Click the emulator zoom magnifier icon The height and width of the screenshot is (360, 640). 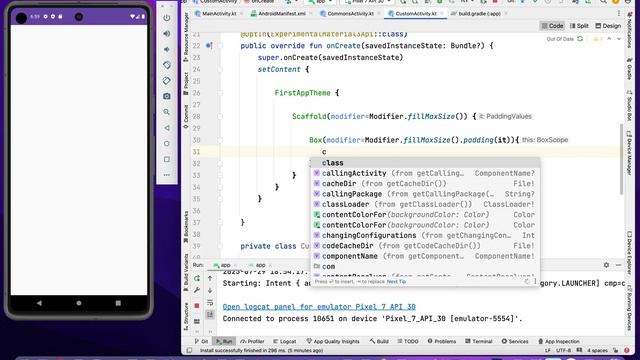[167, 112]
